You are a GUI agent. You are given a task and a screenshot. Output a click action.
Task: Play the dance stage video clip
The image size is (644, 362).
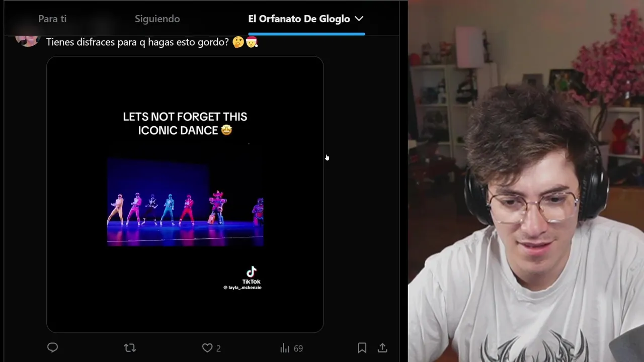[x=185, y=202]
